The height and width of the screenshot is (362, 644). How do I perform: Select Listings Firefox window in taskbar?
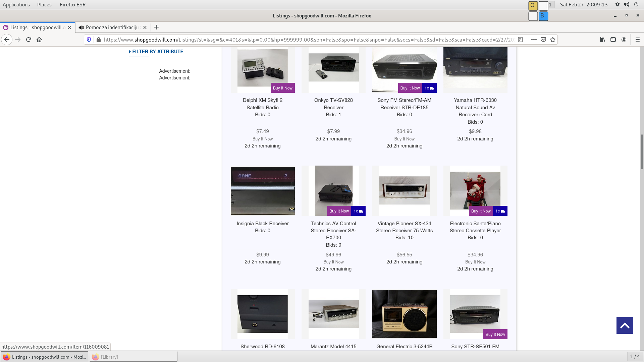[45, 357]
